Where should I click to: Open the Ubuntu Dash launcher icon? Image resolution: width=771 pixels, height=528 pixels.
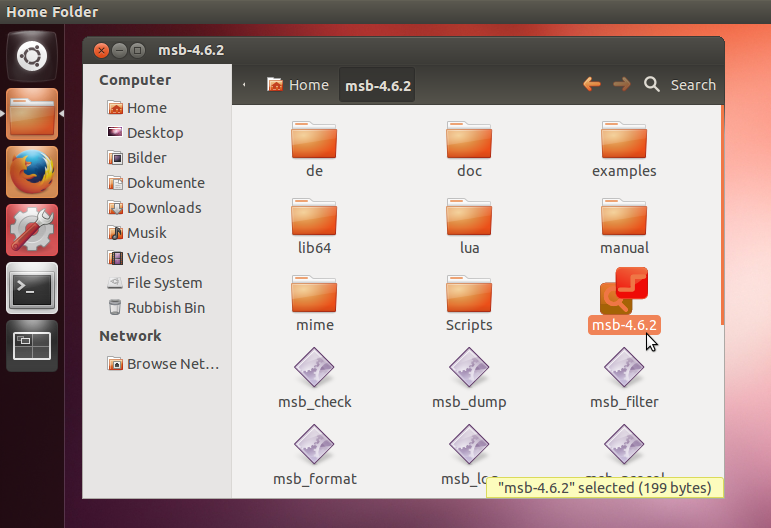coord(32,56)
